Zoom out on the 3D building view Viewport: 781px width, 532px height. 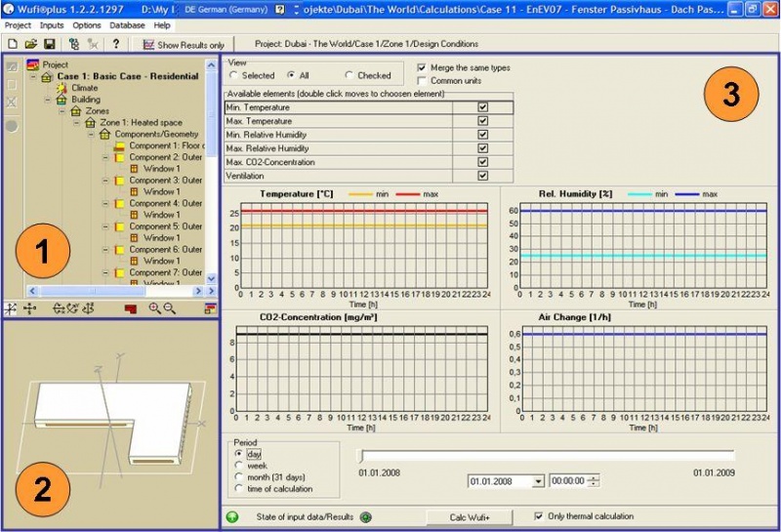(x=170, y=308)
